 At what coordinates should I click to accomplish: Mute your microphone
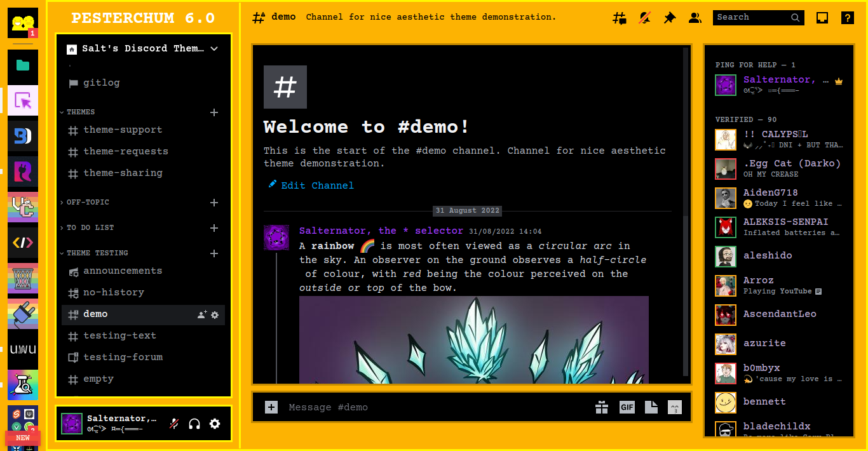(x=173, y=423)
